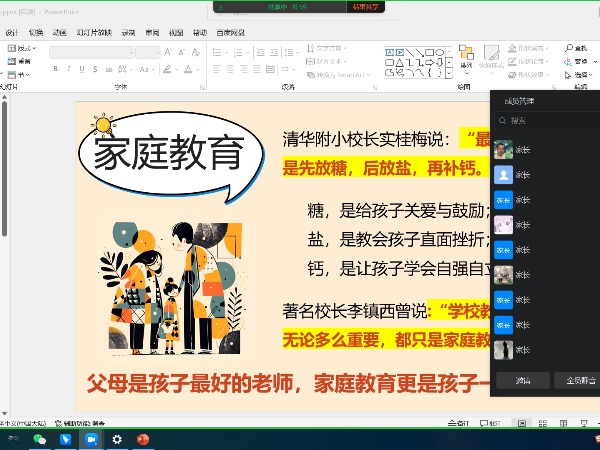This screenshot has width=600, height=450.
Task: Click the Replace (替换) icon
Action: [x=569, y=61]
